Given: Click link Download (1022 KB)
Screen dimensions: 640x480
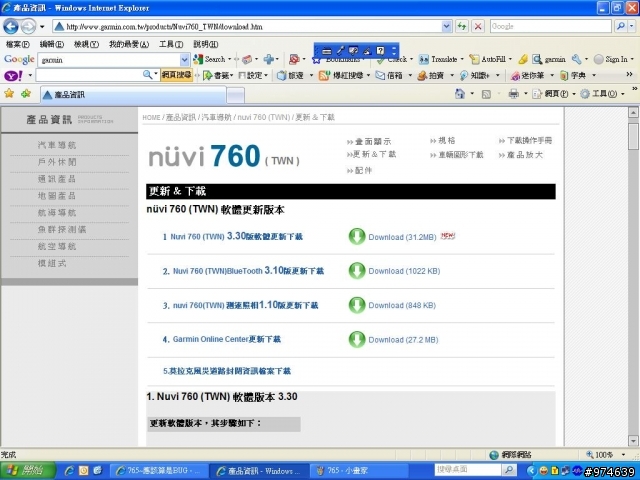Looking at the screenshot, I should tap(404, 271).
